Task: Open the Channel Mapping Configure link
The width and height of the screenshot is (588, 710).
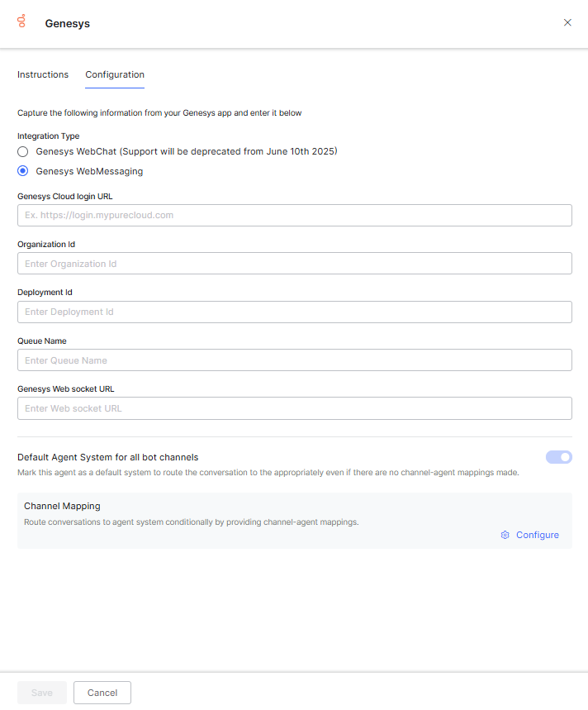Action: tap(537, 535)
